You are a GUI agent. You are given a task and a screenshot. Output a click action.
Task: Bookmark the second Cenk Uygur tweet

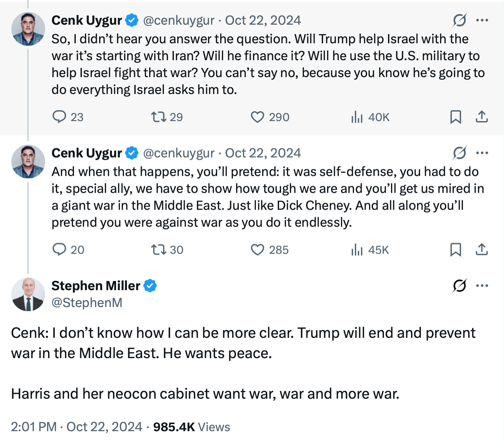tap(456, 250)
